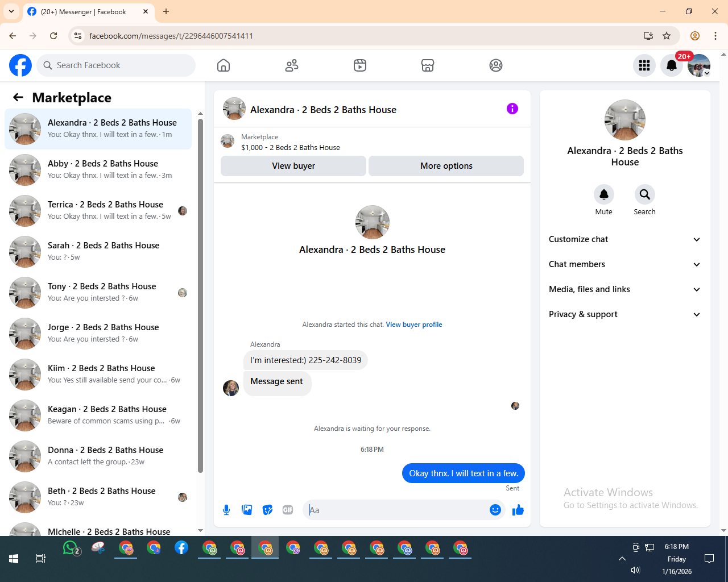Search within the conversation using the magnifier
The width and height of the screenshot is (728, 582).
pyautogui.click(x=645, y=194)
